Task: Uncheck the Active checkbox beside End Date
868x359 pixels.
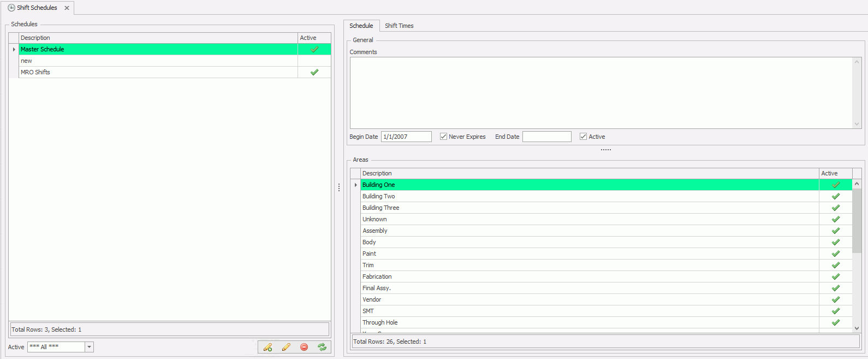Action: point(583,137)
